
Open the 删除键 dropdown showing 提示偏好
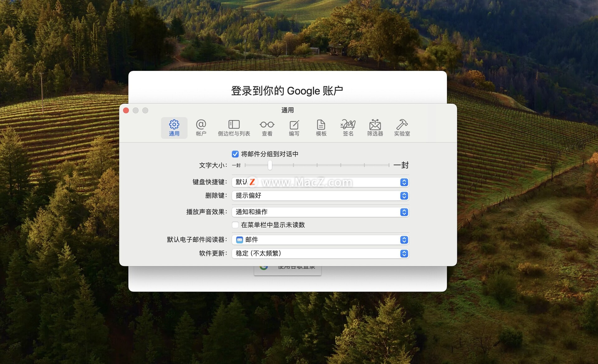(x=320, y=196)
